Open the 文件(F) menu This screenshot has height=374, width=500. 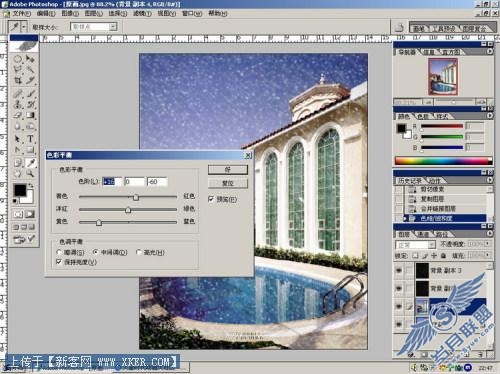pyautogui.click(x=21, y=14)
